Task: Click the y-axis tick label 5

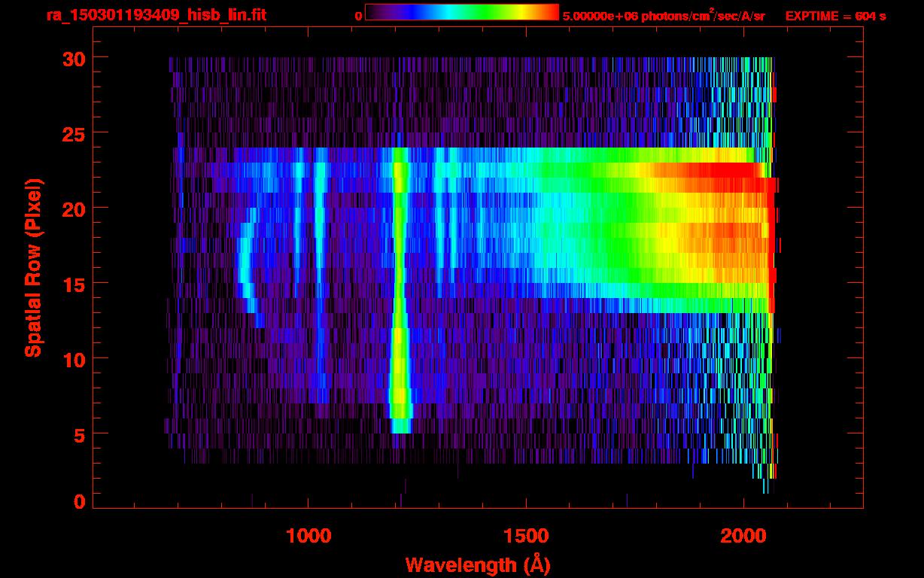Action: (78, 434)
